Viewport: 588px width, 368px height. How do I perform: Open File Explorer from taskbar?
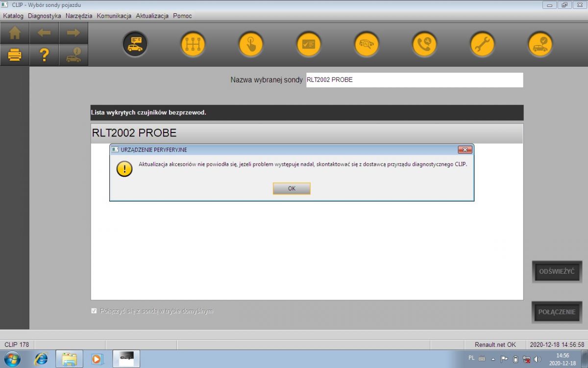pyautogui.click(x=69, y=359)
